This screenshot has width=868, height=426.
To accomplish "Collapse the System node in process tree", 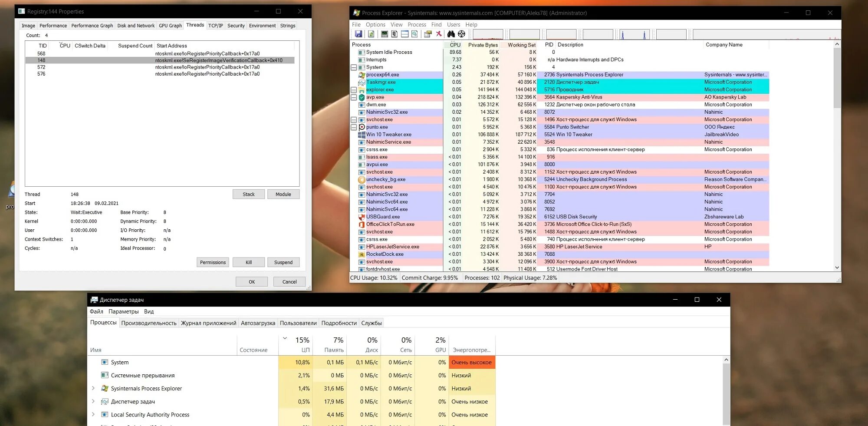I will 354,67.
